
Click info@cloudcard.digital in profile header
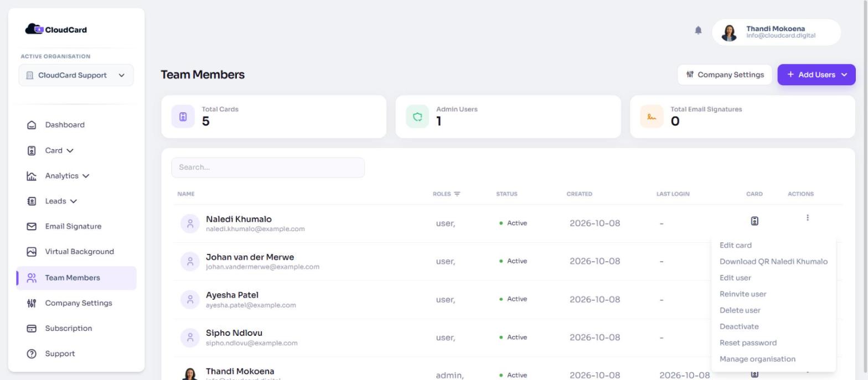tap(781, 36)
